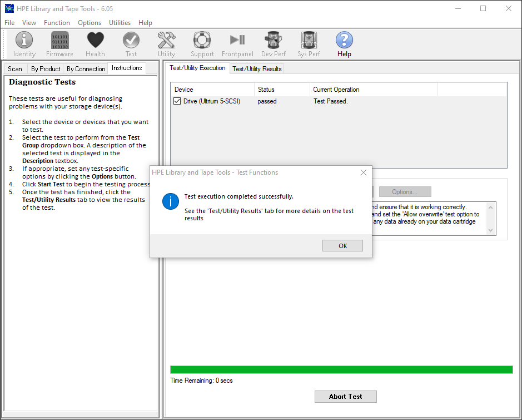Select the Test/Utility Execution tab
Image resolution: width=522 pixels, height=420 pixels.
tap(197, 68)
